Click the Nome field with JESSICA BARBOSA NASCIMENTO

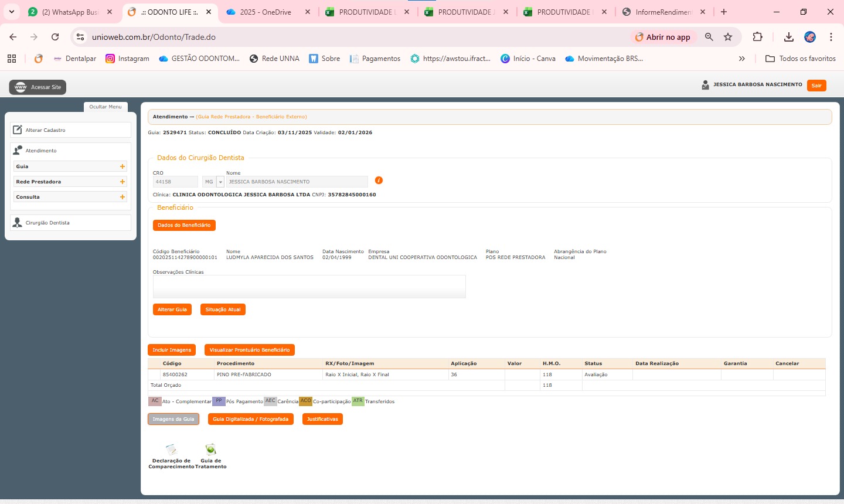coord(297,182)
